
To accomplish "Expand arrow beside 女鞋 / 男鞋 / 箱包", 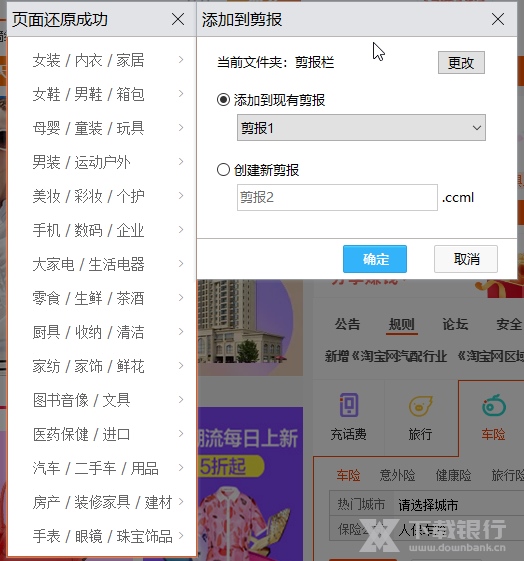I will [181, 93].
